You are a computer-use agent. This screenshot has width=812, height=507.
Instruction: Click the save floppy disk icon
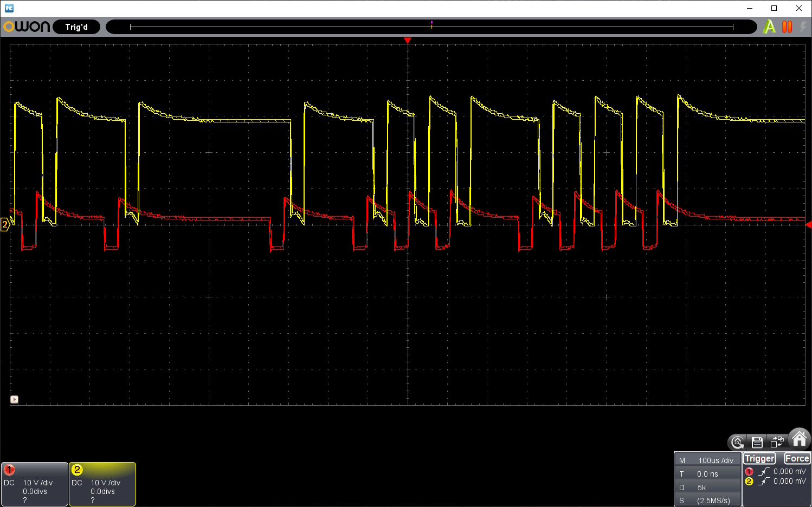click(757, 443)
